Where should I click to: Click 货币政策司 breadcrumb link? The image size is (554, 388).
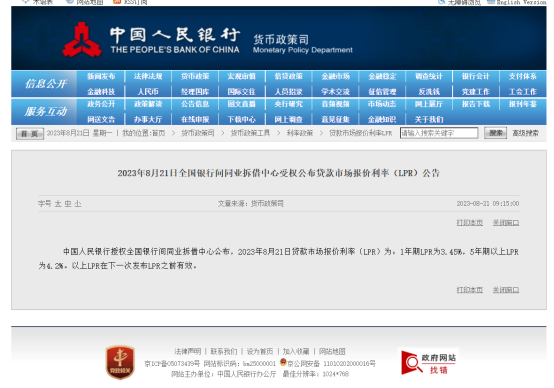[198, 133]
